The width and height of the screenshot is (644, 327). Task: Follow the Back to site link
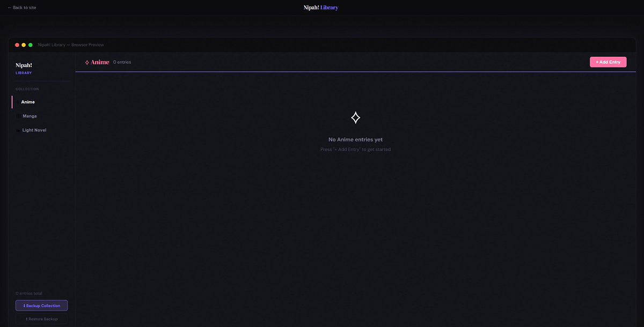coord(21,8)
